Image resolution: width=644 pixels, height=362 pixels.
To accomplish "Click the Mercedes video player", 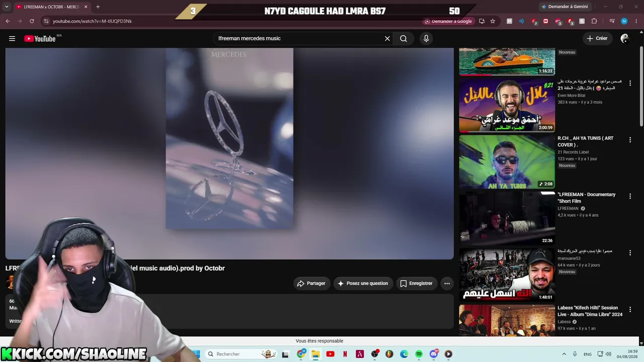I will point(229,153).
